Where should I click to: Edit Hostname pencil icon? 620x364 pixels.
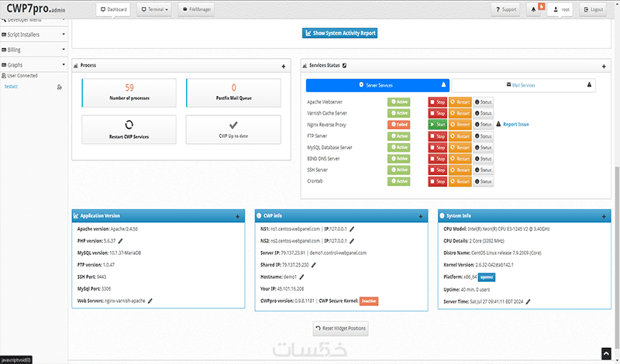(x=301, y=277)
